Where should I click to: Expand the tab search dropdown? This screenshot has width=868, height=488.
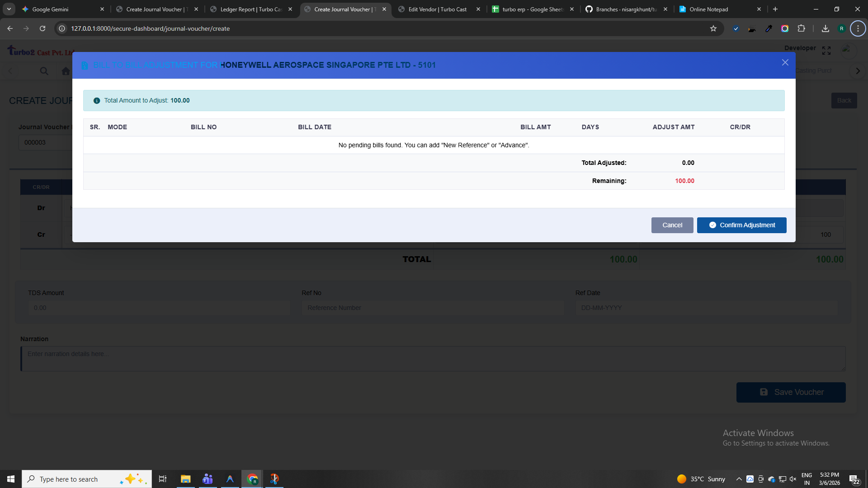pos(9,9)
